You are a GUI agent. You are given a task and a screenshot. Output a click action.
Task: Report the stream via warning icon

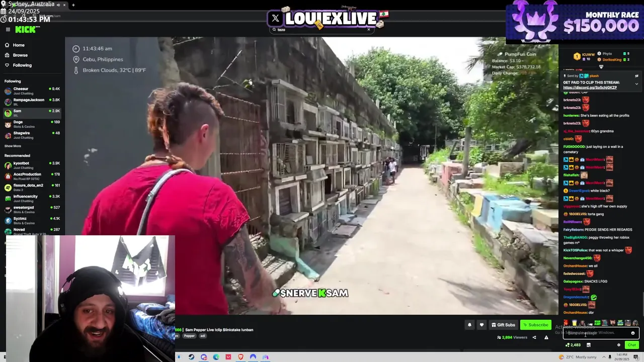(546, 337)
